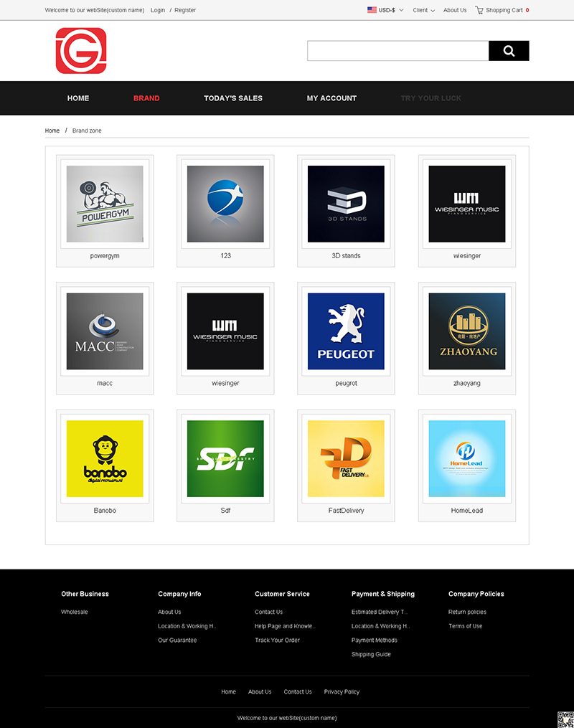This screenshot has height=728, width=574.
Task: Open Location & Working H.. under Company Info
Action: tap(187, 626)
